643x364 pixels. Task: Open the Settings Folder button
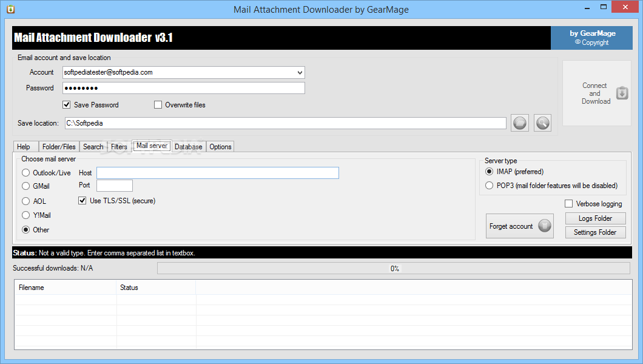(x=596, y=232)
